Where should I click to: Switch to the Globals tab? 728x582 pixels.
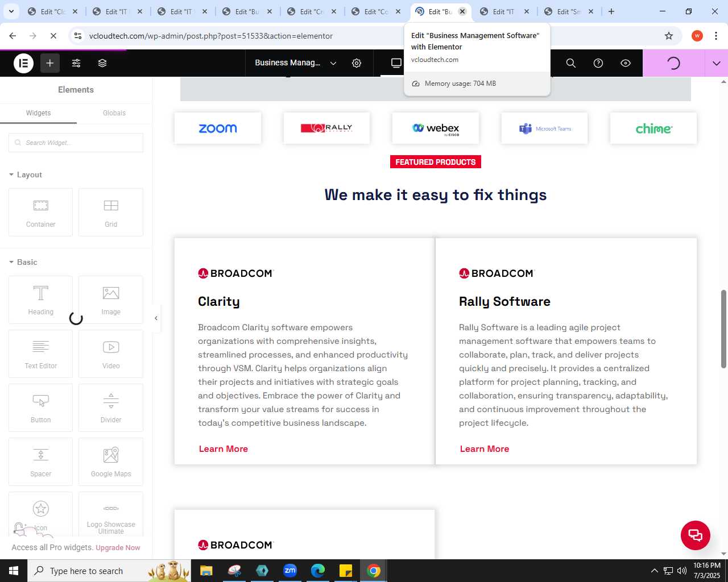[114, 113]
